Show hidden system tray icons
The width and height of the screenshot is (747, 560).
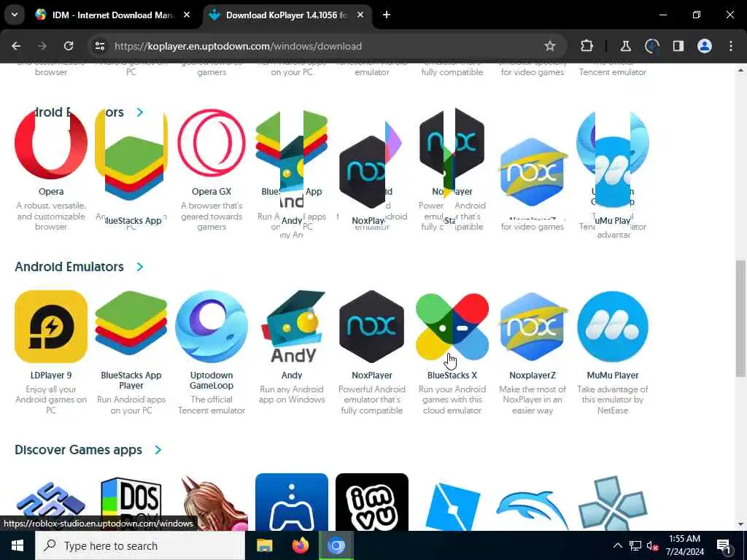tap(617, 545)
